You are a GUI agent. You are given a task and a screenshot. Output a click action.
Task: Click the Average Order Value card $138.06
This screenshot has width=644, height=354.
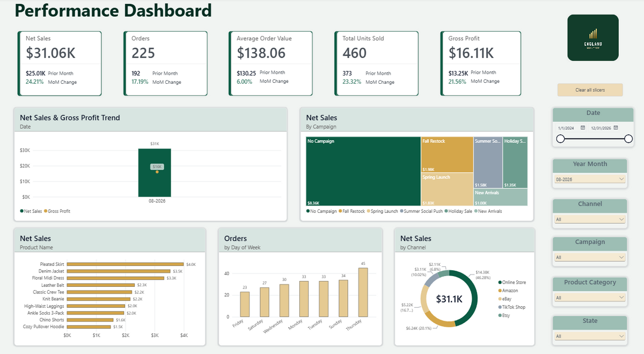pyautogui.click(x=271, y=63)
